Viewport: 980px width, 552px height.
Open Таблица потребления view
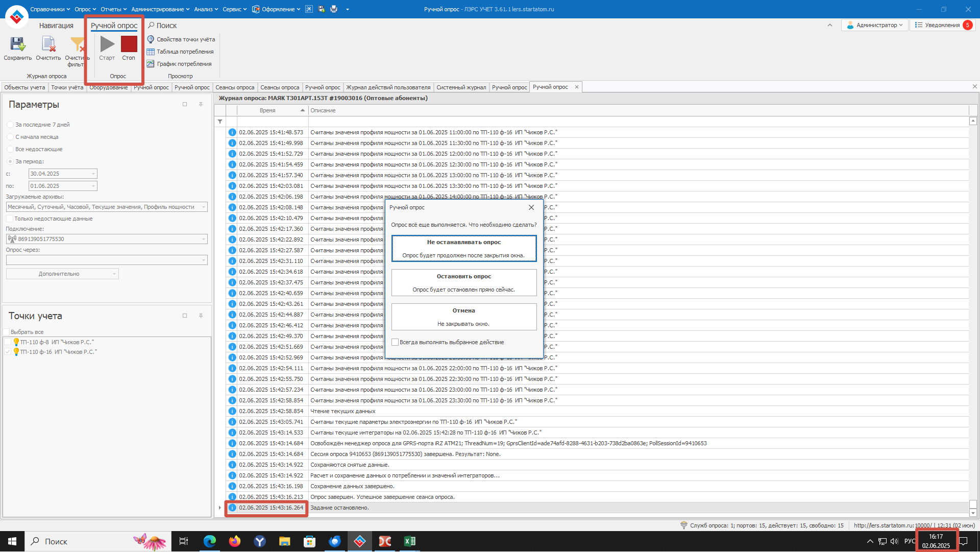180,52
